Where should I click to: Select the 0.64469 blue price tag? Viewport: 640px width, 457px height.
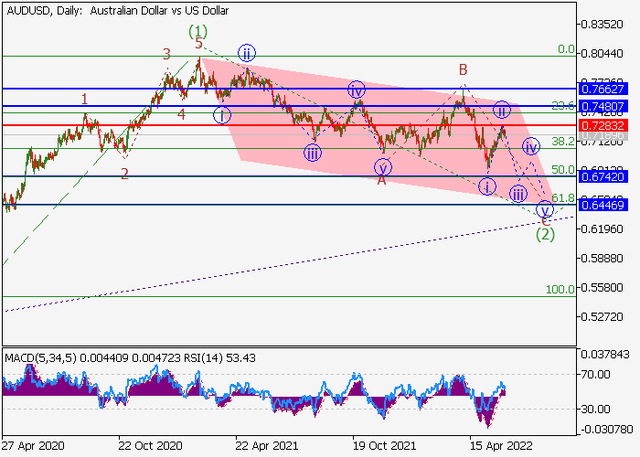click(607, 205)
